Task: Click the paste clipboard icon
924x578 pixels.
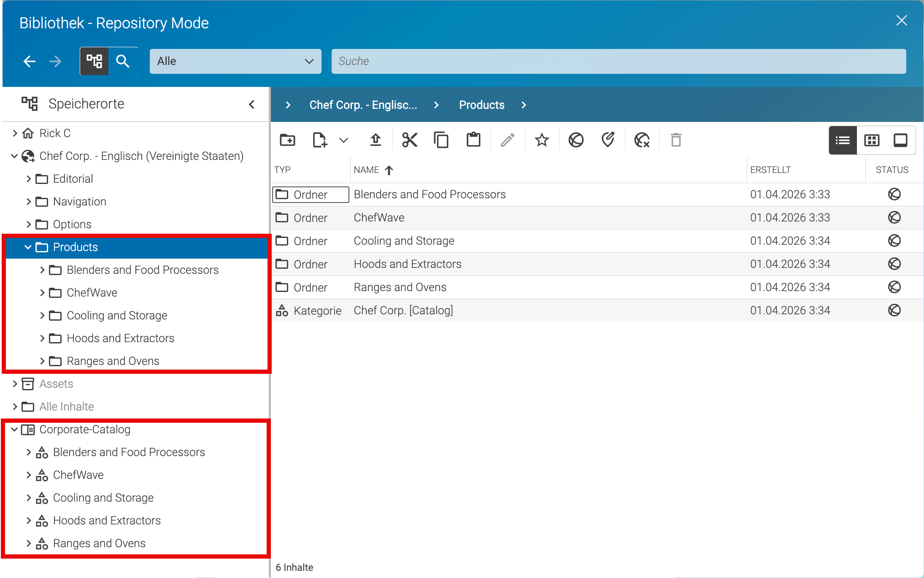Action: pyautogui.click(x=473, y=140)
